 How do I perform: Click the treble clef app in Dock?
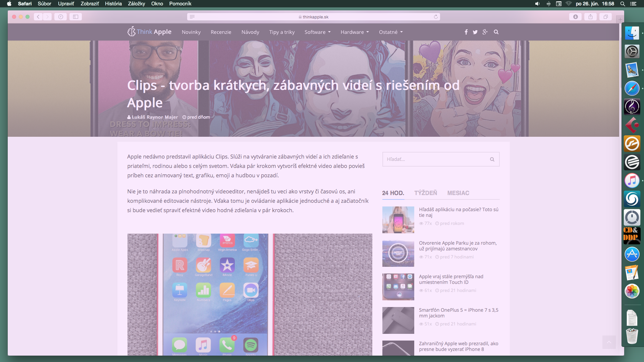click(632, 107)
